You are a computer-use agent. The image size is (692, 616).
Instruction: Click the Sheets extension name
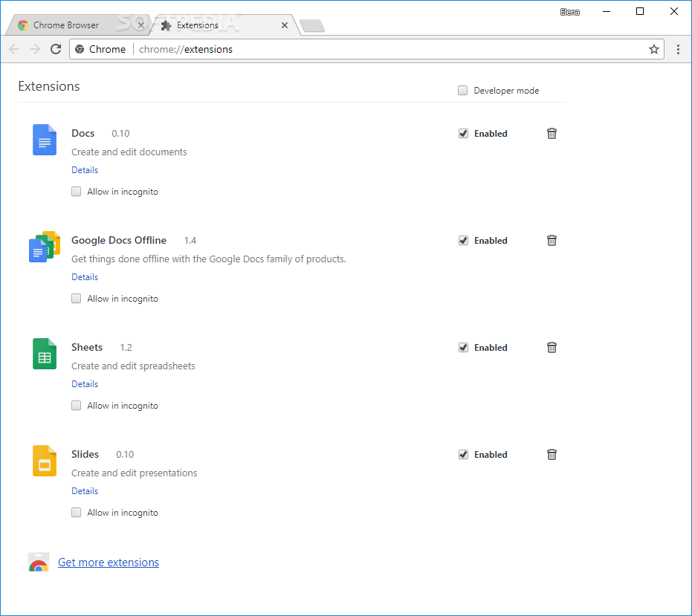pos(87,347)
